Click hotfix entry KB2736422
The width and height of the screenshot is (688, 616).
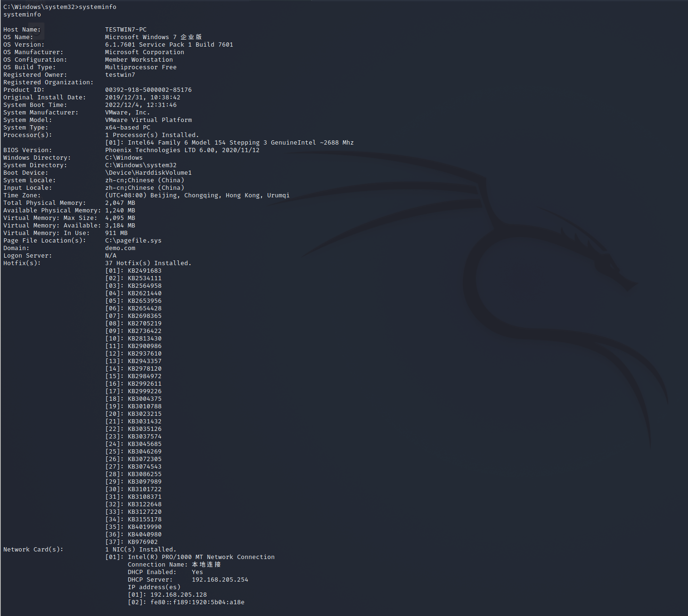[145, 331]
